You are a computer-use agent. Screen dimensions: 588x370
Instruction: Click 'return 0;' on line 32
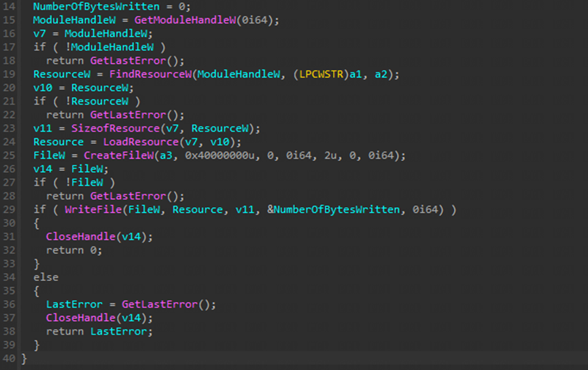[x=74, y=250]
